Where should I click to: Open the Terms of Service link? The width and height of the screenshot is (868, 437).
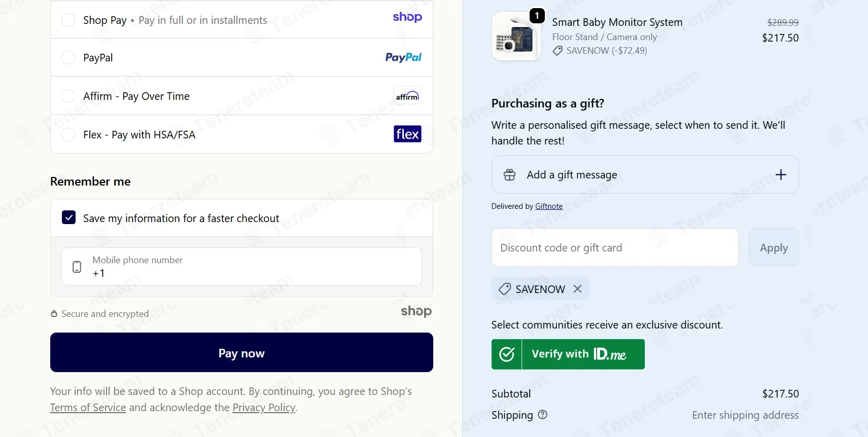point(88,408)
